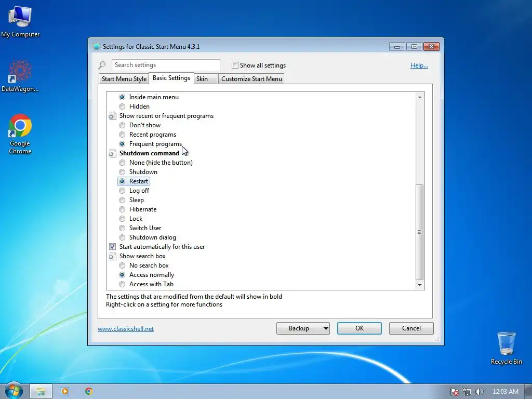Click the Action Center flag icon
532x399 pixels.
tap(454, 392)
